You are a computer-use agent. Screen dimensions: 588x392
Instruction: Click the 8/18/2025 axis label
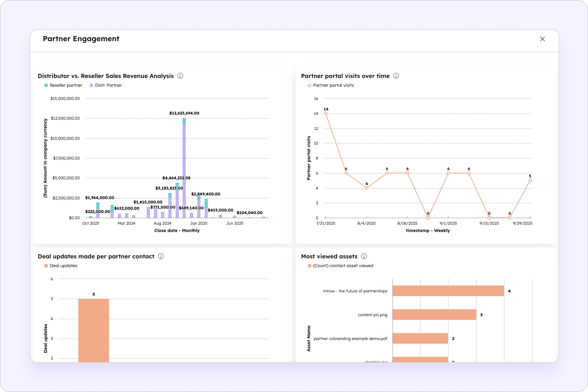click(x=407, y=223)
